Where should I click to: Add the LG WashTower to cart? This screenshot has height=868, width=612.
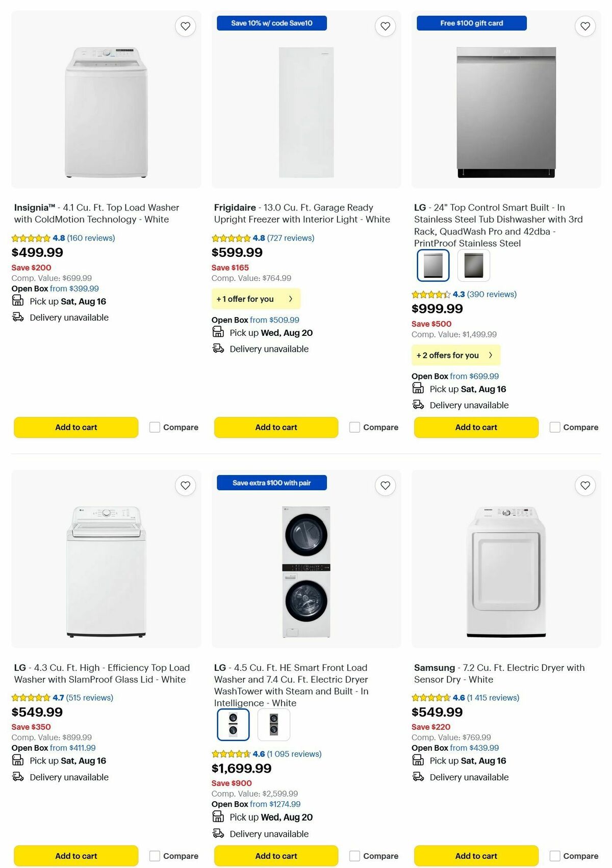click(x=275, y=856)
